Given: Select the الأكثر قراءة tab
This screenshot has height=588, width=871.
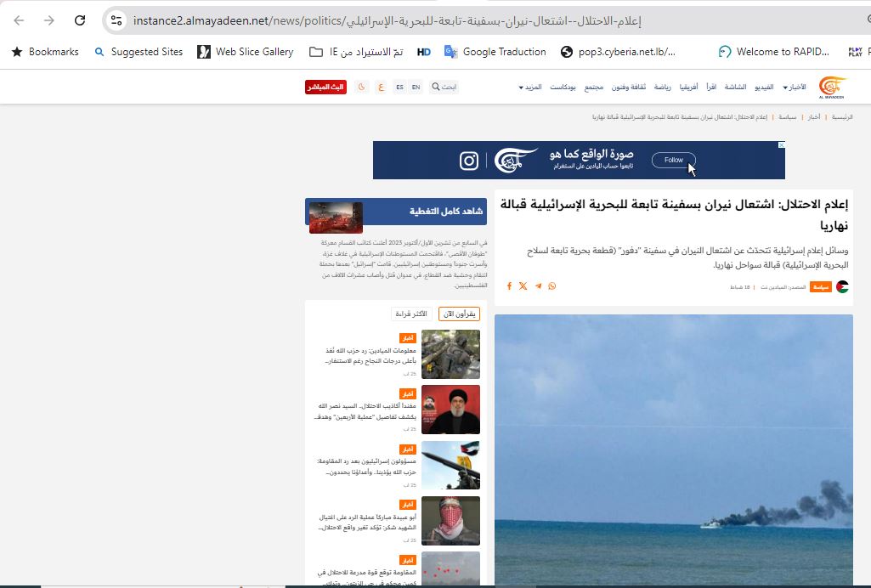Looking at the screenshot, I should [411, 314].
